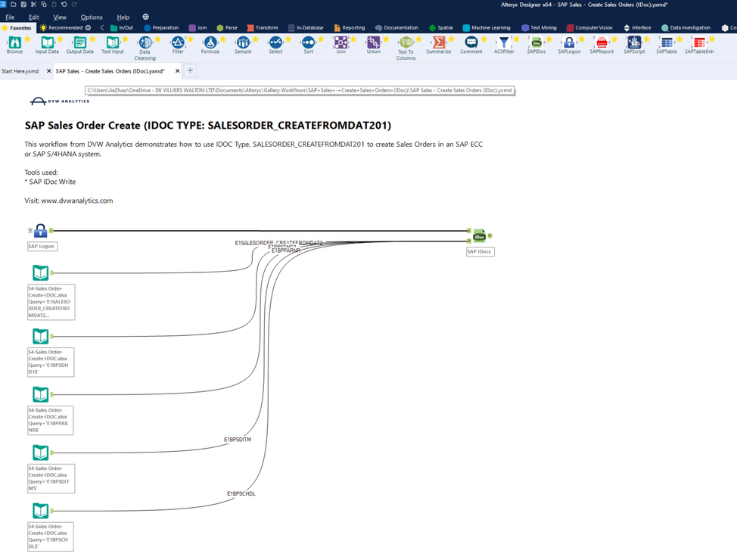Select the ACSFilter tool icon
The image size is (737, 560).
click(x=504, y=42)
